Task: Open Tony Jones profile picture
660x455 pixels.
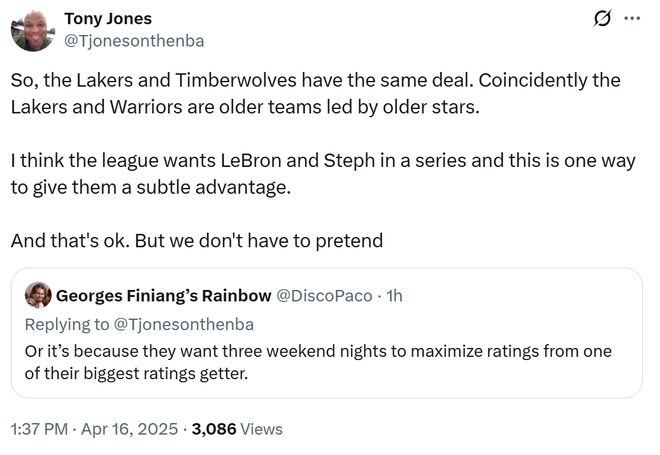Action: [x=33, y=30]
